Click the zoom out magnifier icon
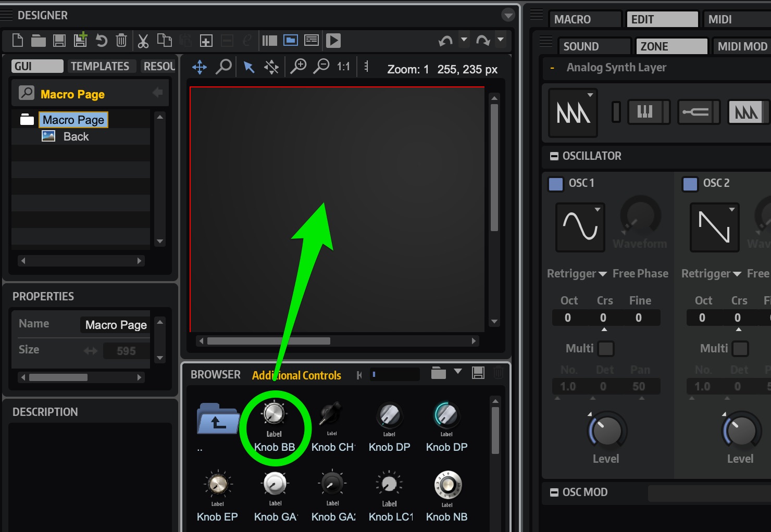 coord(322,67)
